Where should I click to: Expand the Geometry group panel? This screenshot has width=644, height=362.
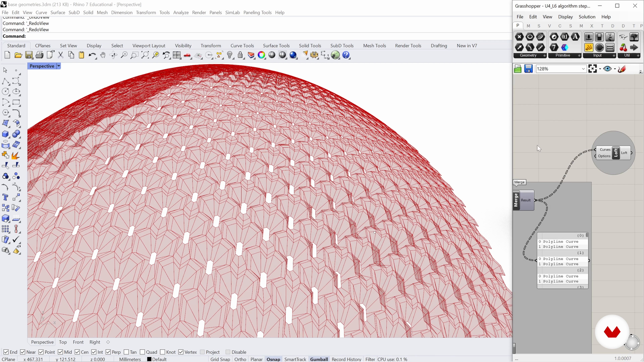tap(545, 55)
